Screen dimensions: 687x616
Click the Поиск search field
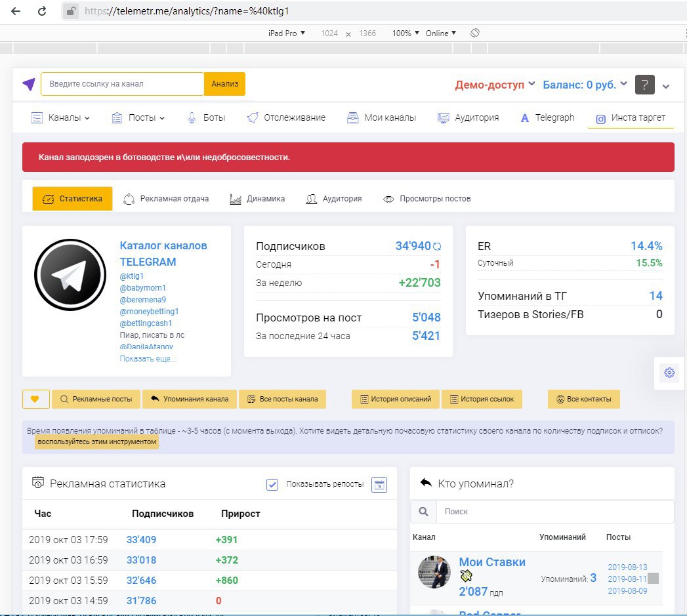point(554,511)
